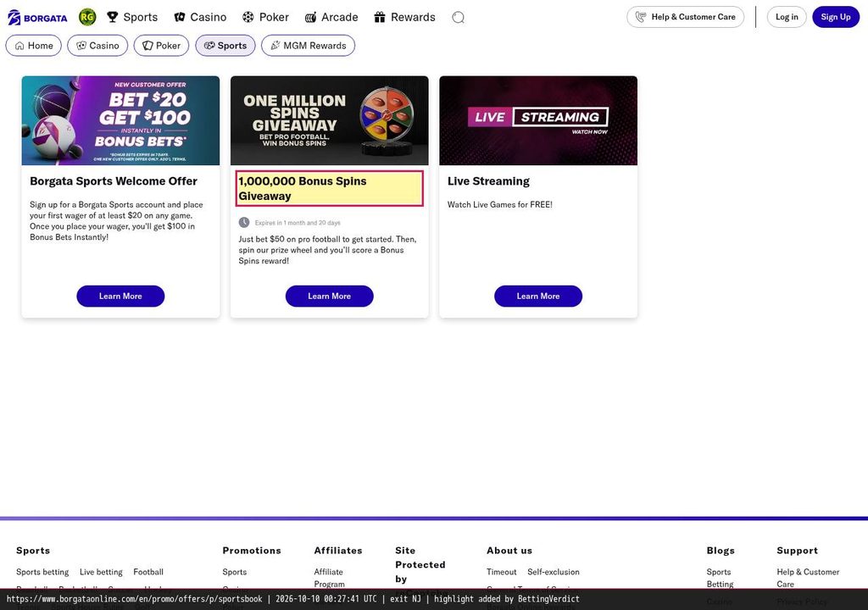
Task: Open the Live Streaming banner image
Action: (x=538, y=120)
